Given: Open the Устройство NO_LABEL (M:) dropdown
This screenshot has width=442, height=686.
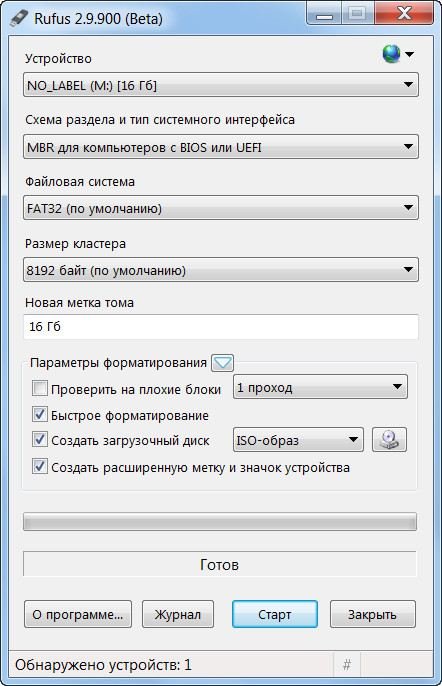Looking at the screenshot, I should click(221, 85).
